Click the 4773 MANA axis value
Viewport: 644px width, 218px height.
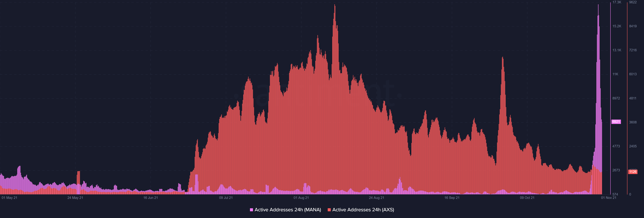coord(616,146)
